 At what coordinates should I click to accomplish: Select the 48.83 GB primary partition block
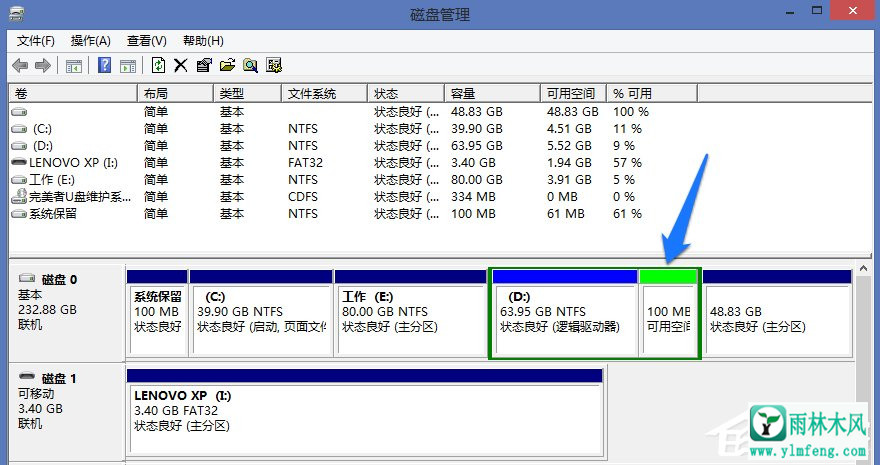[777, 313]
